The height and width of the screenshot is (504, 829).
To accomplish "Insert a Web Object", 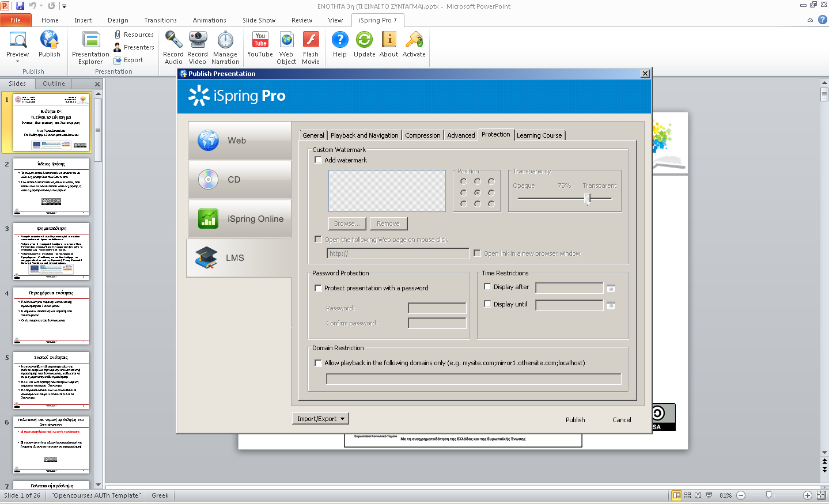I will pyautogui.click(x=286, y=48).
